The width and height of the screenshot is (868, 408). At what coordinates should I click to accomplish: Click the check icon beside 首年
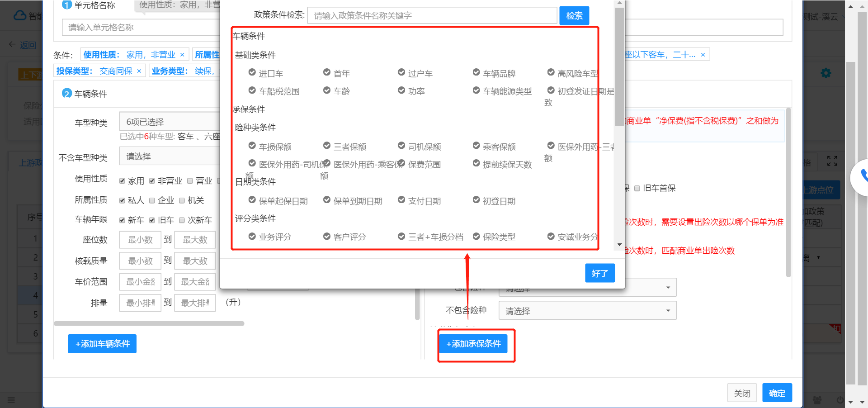coord(327,72)
